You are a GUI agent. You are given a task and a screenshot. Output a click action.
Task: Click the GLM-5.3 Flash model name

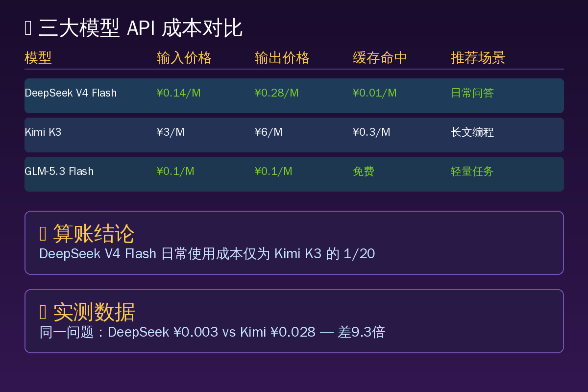[59, 171]
